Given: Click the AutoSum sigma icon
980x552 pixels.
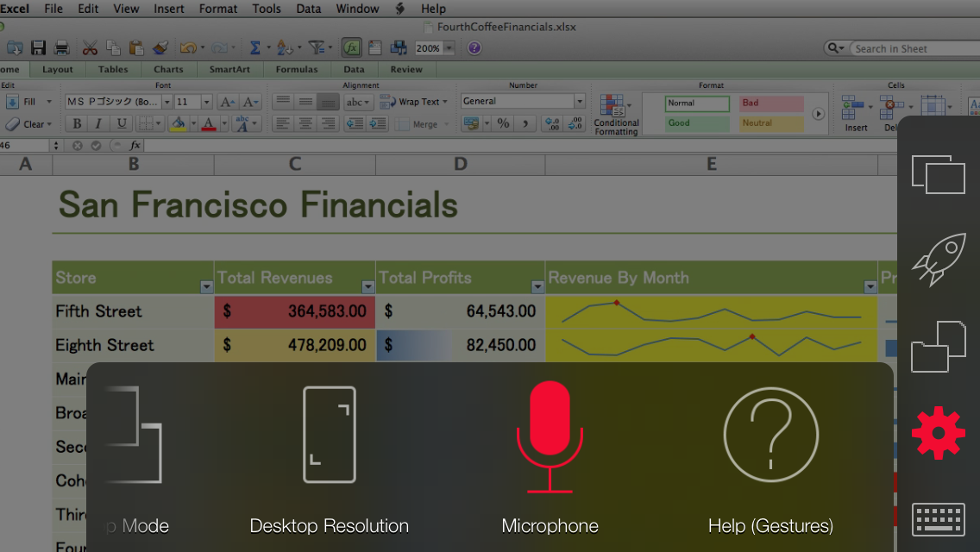Looking at the screenshot, I should point(254,48).
